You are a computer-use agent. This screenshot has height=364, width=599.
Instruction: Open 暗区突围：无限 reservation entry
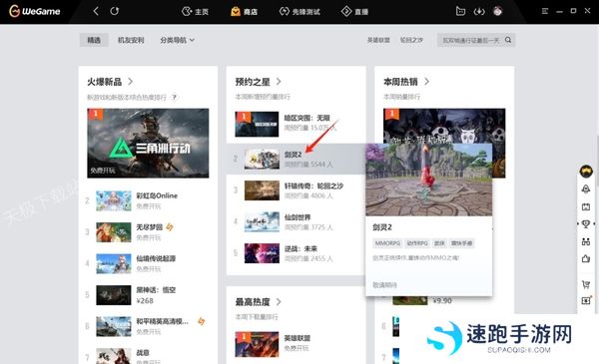[296, 124]
